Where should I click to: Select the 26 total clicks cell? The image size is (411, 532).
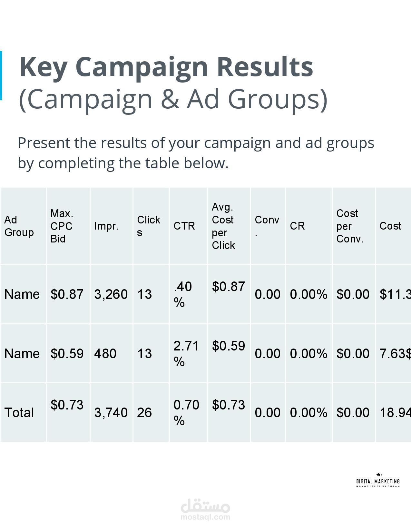coord(144,413)
